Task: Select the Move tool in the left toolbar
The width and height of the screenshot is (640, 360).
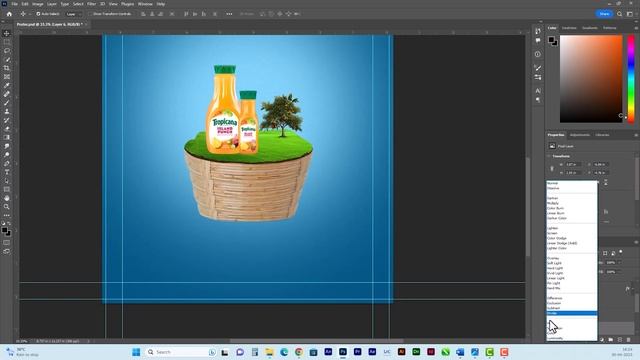Action: pyautogui.click(x=7, y=33)
